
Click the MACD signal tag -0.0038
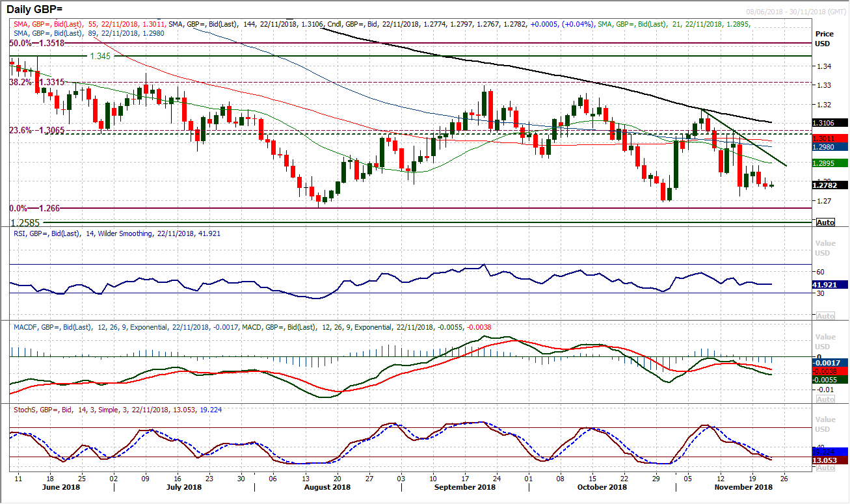point(830,371)
